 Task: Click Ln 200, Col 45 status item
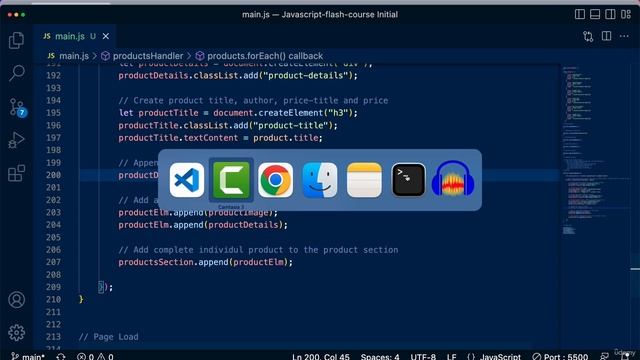pyautogui.click(x=321, y=356)
